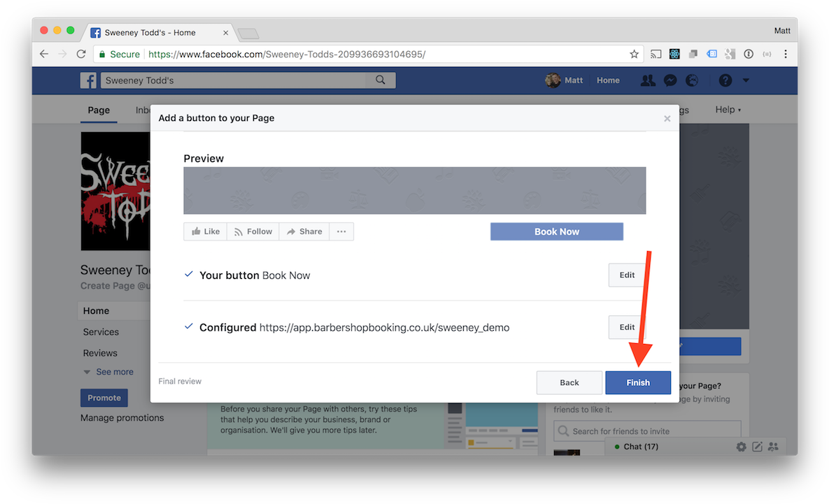The image size is (829, 504).
Task: Expand the account dropdown arrow
Action: click(x=746, y=80)
